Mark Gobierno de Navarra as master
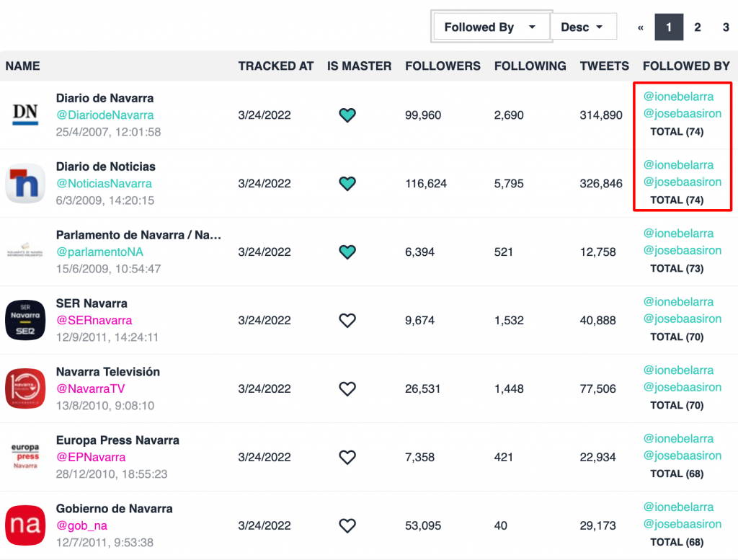 tap(347, 525)
